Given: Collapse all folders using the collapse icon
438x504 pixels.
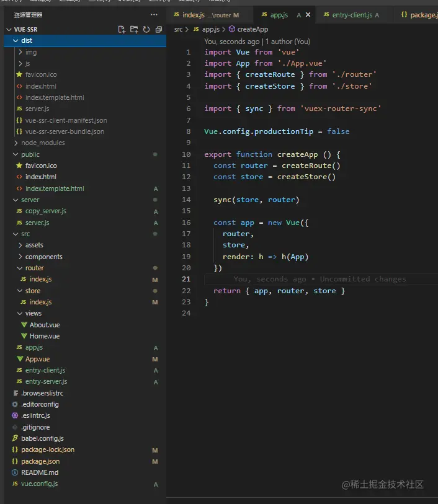Looking at the screenshot, I should coord(159,30).
